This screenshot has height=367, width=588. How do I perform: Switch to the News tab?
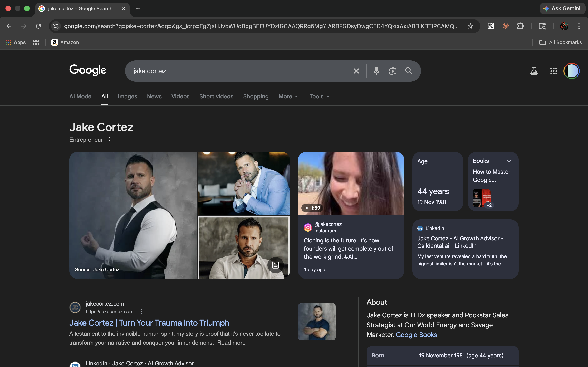[x=154, y=96]
